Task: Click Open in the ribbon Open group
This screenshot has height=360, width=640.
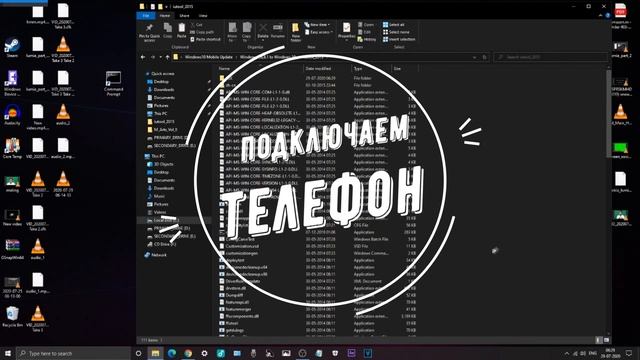Action: pos(366,25)
